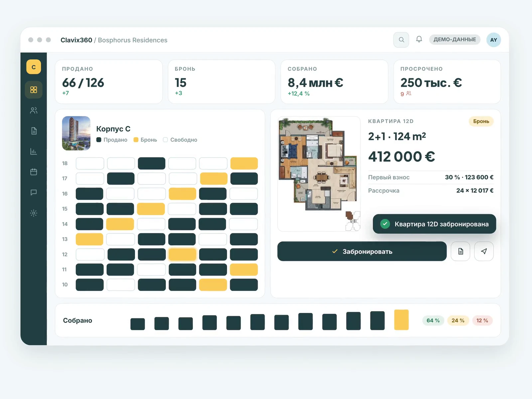Open the documents icon in sidebar

(x=34, y=131)
